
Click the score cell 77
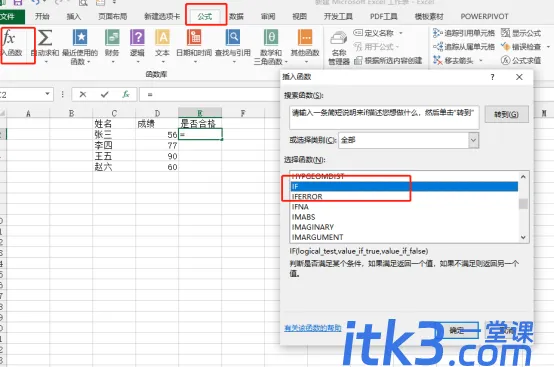tap(157, 145)
